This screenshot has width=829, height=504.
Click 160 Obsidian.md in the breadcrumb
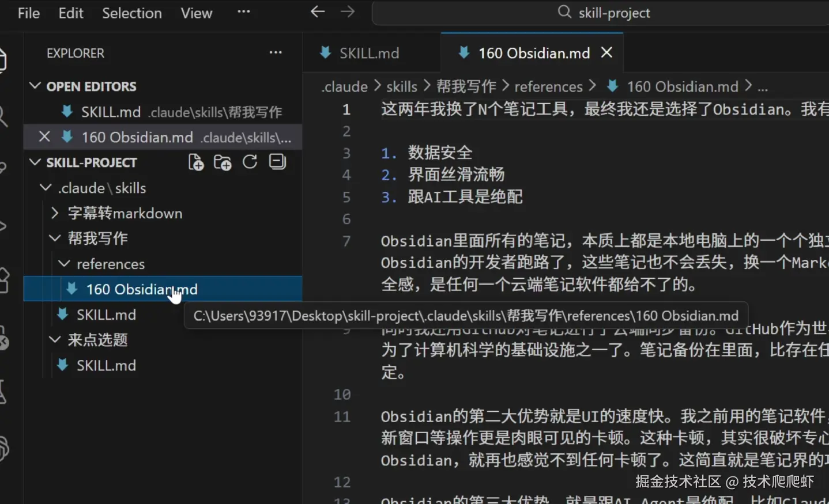point(682,86)
